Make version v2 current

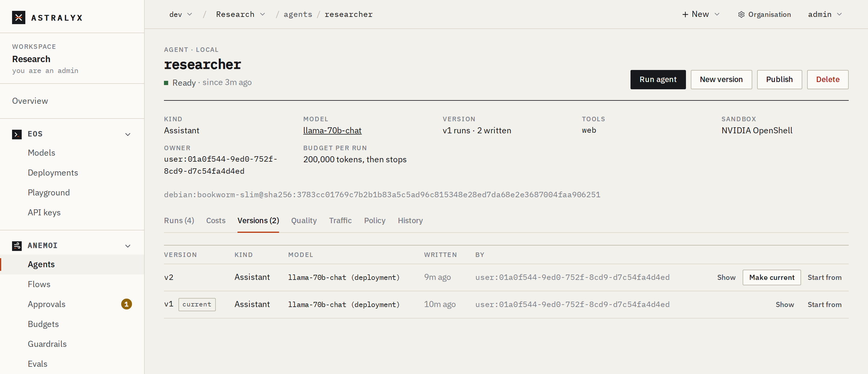tap(772, 277)
